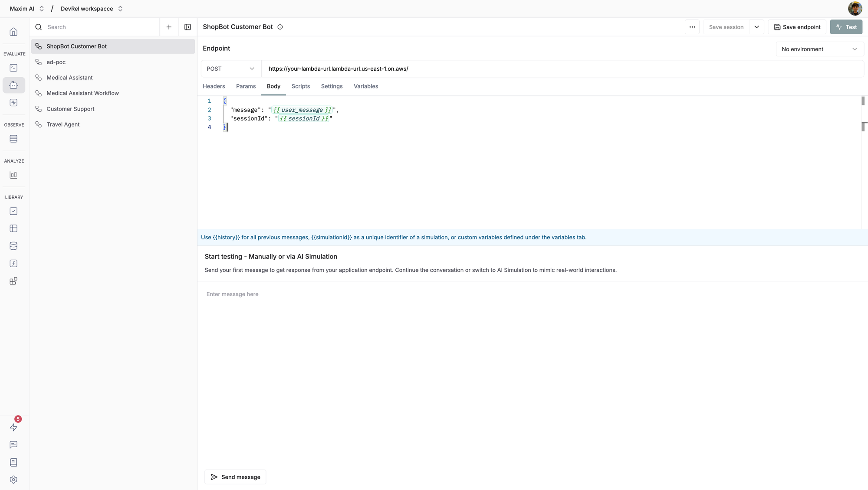Viewport: 868px width, 490px height.
Task: Expand the Save session dropdown arrow
Action: 756,27
